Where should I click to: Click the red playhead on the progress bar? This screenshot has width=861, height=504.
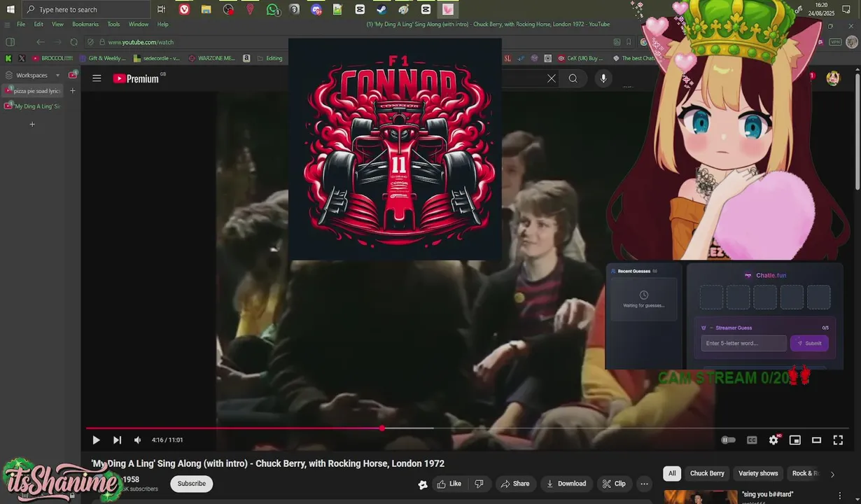pyautogui.click(x=381, y=428)
